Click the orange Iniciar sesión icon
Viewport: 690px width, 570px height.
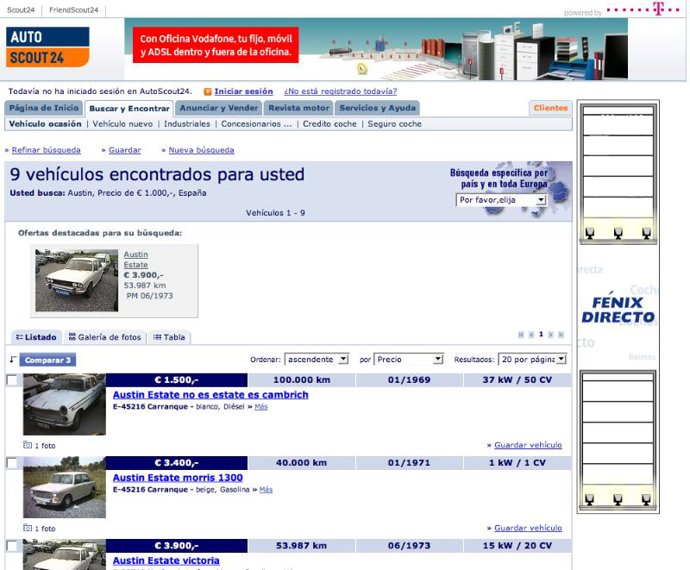pyautogui.click(x=208, y=92)
